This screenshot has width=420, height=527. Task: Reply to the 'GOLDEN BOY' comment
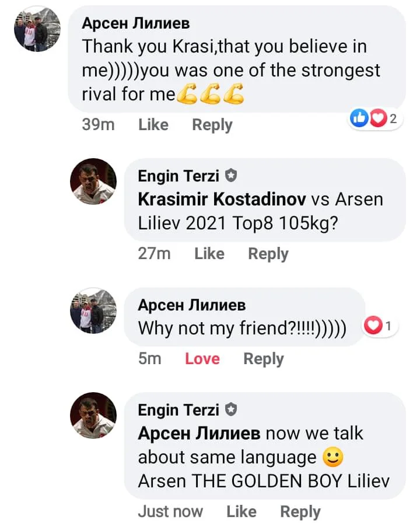click(x=300, y=512)
